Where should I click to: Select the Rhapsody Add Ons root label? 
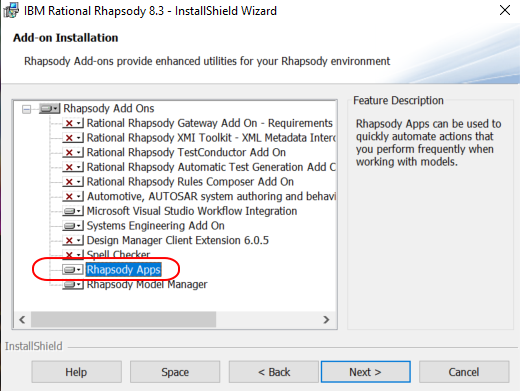pos(109,108)
